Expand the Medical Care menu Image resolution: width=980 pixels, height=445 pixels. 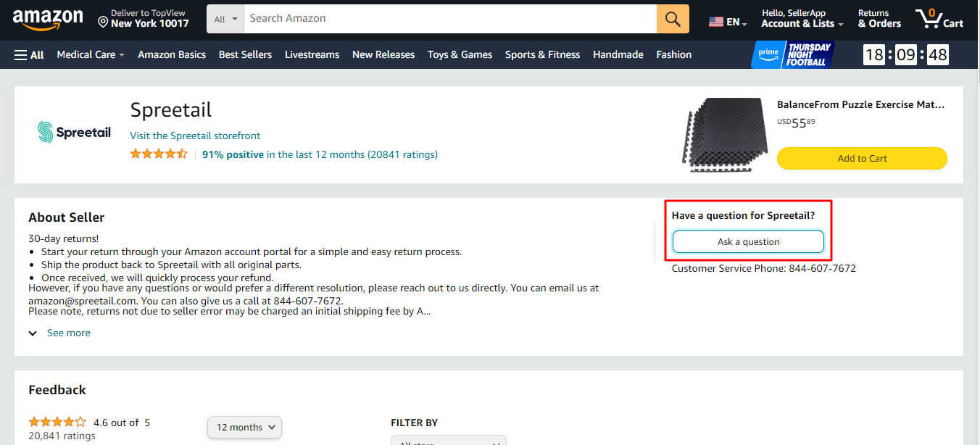[91, 54]
